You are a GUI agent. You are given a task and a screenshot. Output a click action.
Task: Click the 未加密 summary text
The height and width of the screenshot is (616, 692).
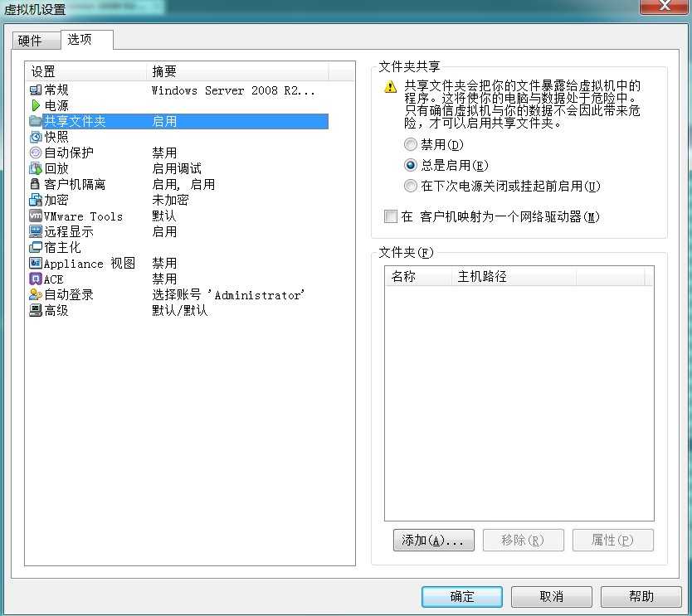click(x=170, y=200)
